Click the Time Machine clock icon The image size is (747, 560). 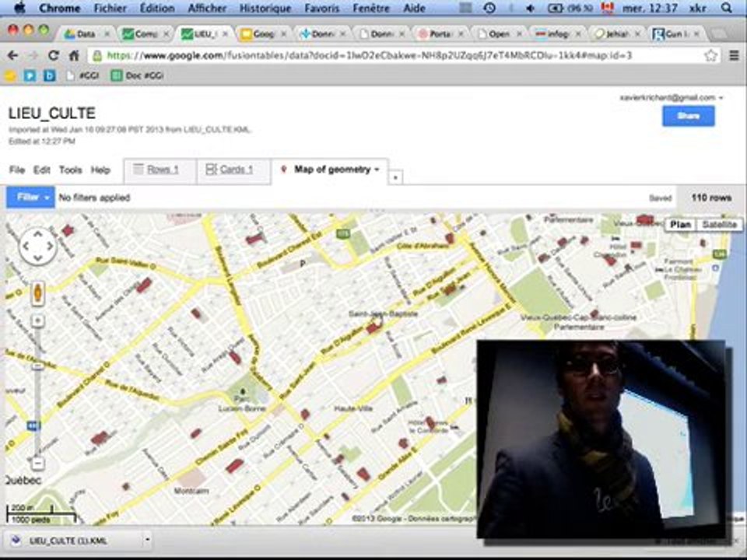489,8
